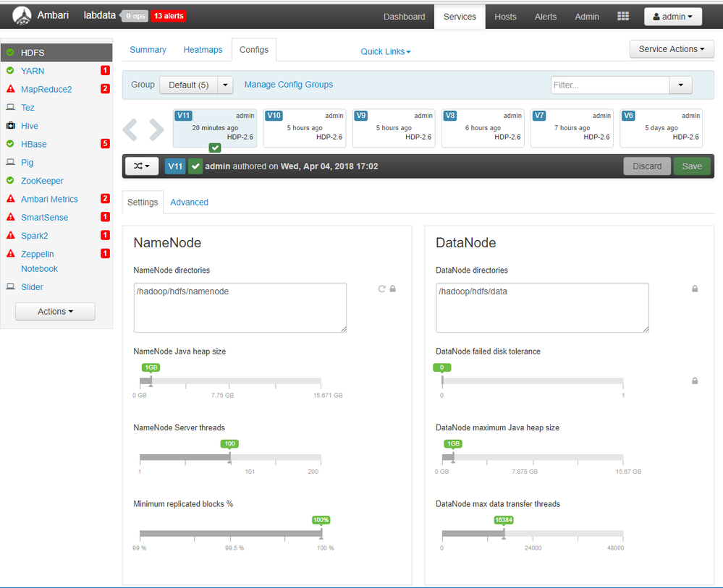Click HBase alert count badge showing 5

(105, 144)
